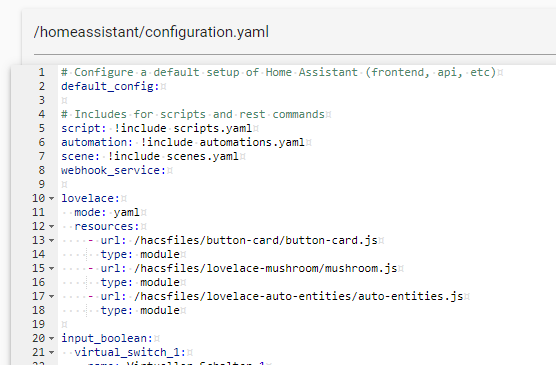The image size is (556, 365).
Task: Fold the auto-entities url entry on line 17
Action: coord(52,297)
